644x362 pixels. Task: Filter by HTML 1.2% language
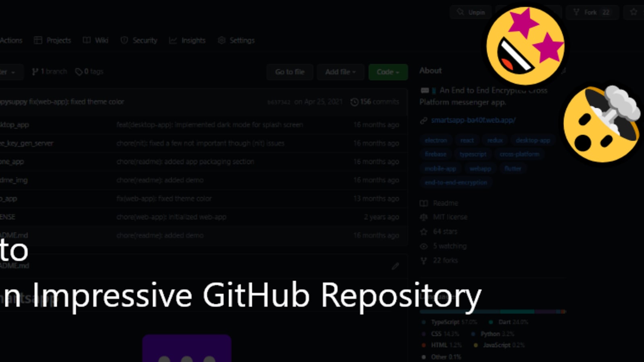click(442, 345)
